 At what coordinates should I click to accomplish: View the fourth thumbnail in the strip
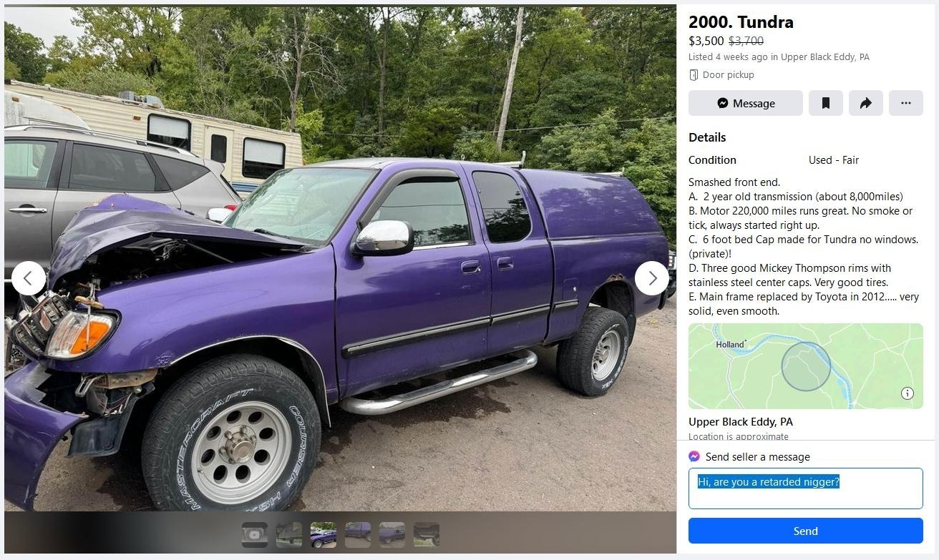[358, 534]
